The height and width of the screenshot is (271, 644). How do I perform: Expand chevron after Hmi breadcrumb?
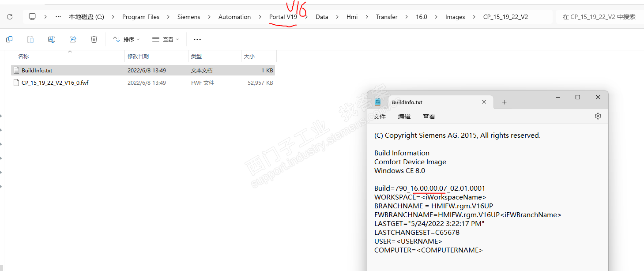(x=367, y=17)
